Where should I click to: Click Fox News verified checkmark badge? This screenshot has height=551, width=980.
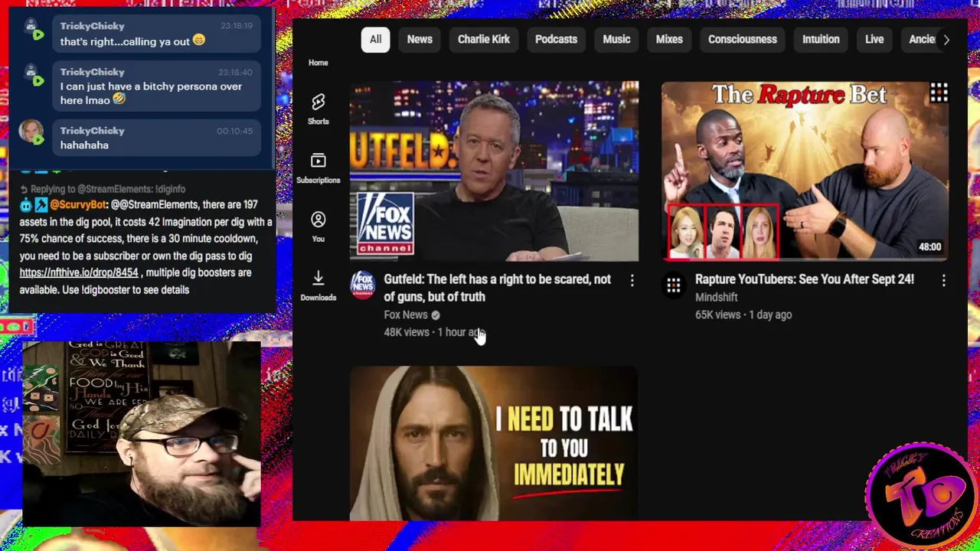point(436,315)
